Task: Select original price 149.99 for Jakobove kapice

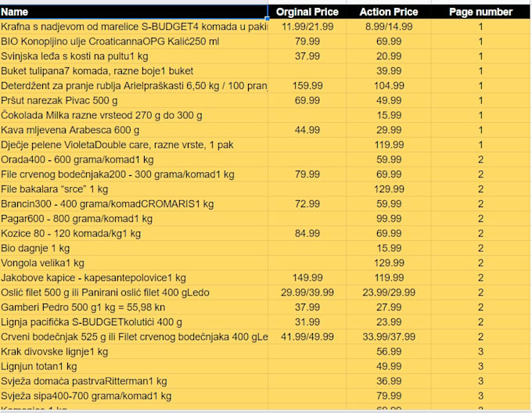Action: click(x=307, y=278)
